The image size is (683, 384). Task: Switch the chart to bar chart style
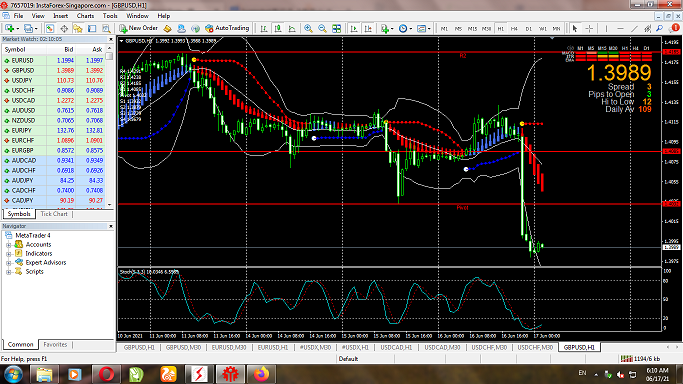[x=264, y=28]
